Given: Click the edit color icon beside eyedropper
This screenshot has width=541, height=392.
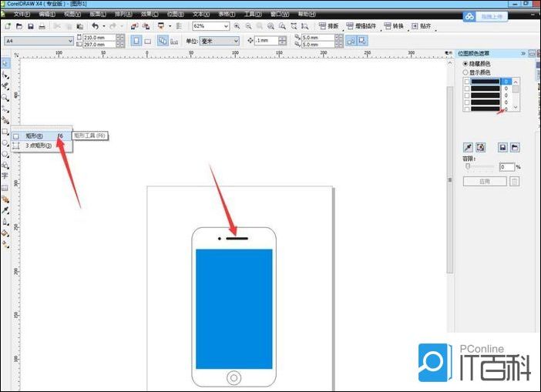Looking at the screenshot, I should pos(480,147).
